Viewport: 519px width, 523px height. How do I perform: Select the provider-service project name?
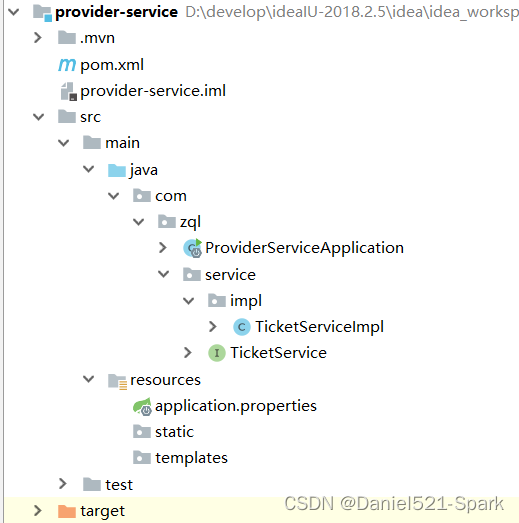116,13
